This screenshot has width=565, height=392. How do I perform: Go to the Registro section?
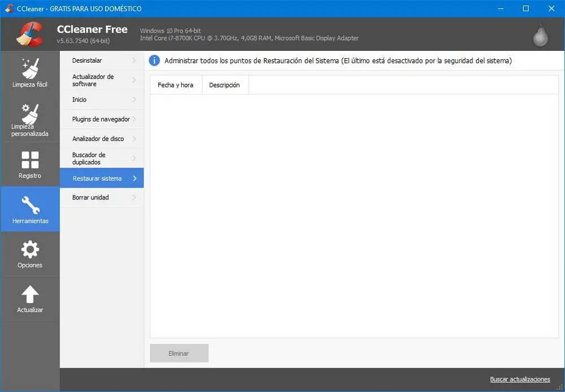30,165
